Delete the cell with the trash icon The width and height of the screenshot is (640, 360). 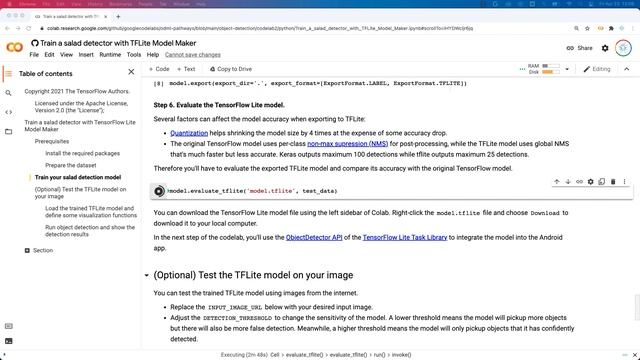pos(613,182)
